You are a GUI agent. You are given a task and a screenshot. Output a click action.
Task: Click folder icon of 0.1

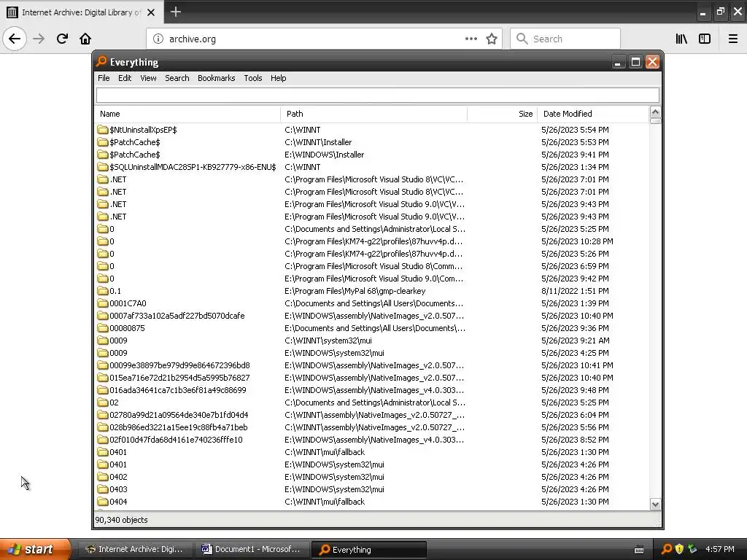point(102,291)
